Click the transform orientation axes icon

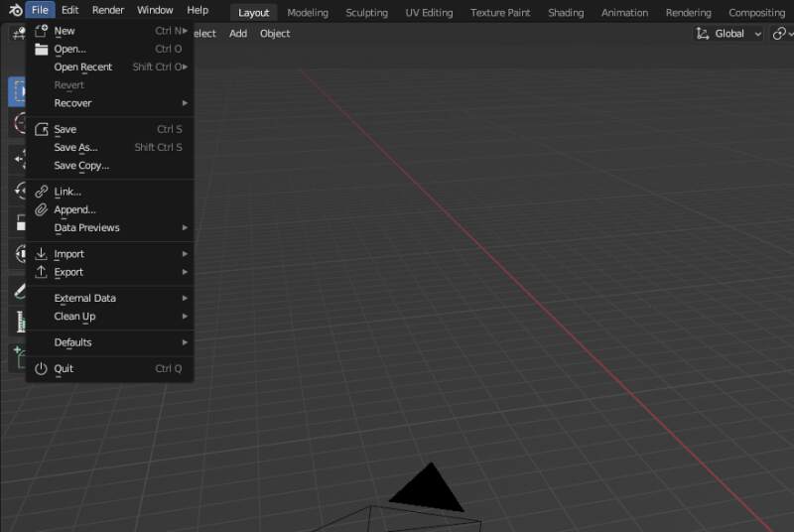pos(703,34)
